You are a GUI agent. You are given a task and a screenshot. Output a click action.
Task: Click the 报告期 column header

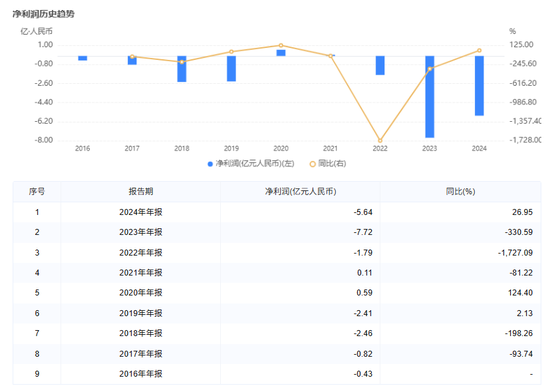(141, 191)
